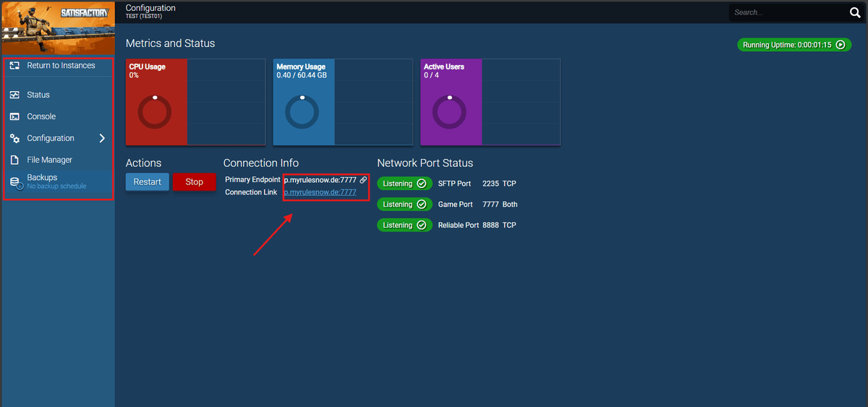
Task: Open the Console menu item
Action: tap(58, 116)
